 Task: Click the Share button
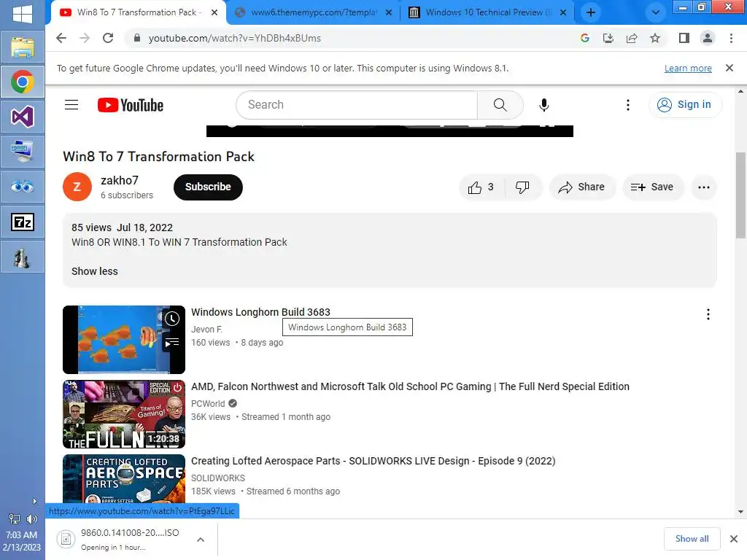[582, 187]
